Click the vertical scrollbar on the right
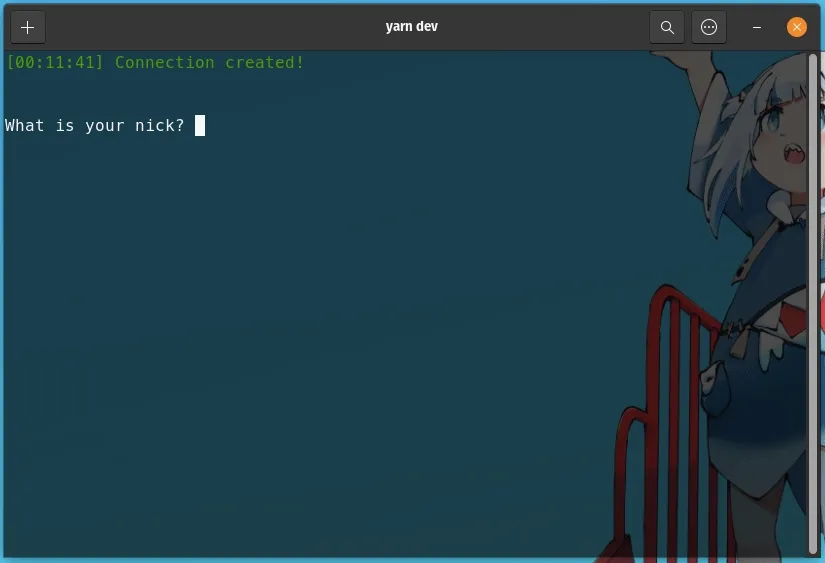This screenshot has width=825, height=563. tap(812, 300)
